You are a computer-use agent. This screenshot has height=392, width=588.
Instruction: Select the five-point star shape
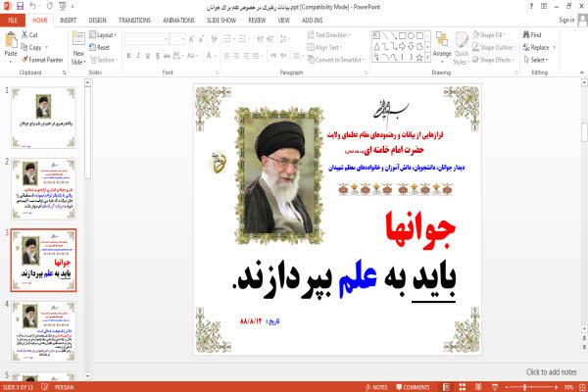click(419, 58)
